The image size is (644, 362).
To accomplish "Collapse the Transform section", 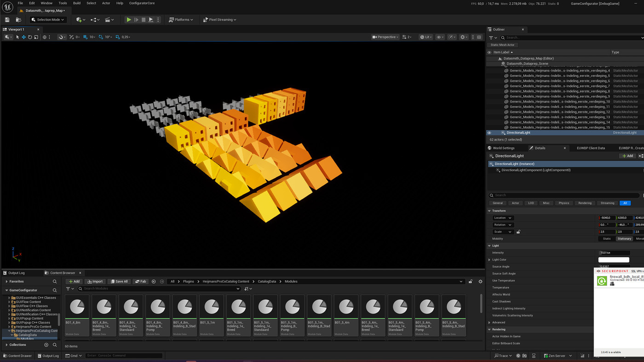I will coord(489,211).
